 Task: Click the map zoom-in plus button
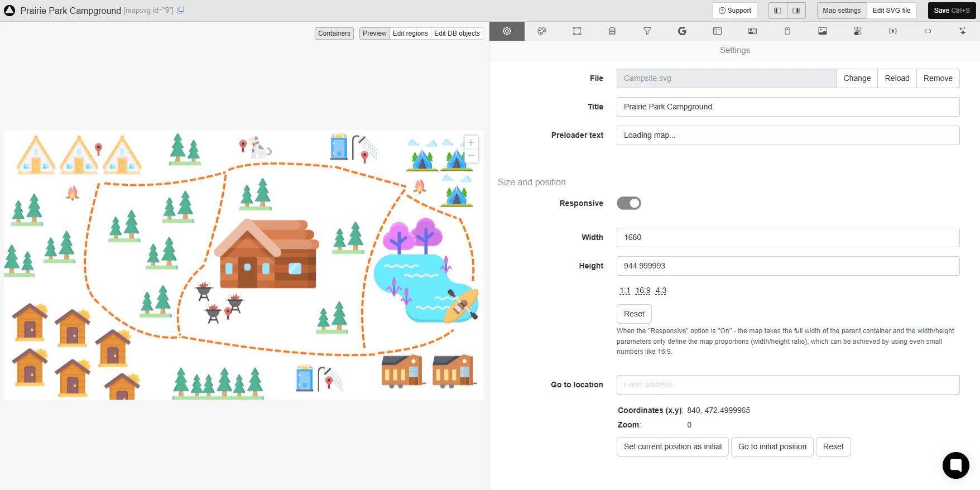(x=471, y=142)
